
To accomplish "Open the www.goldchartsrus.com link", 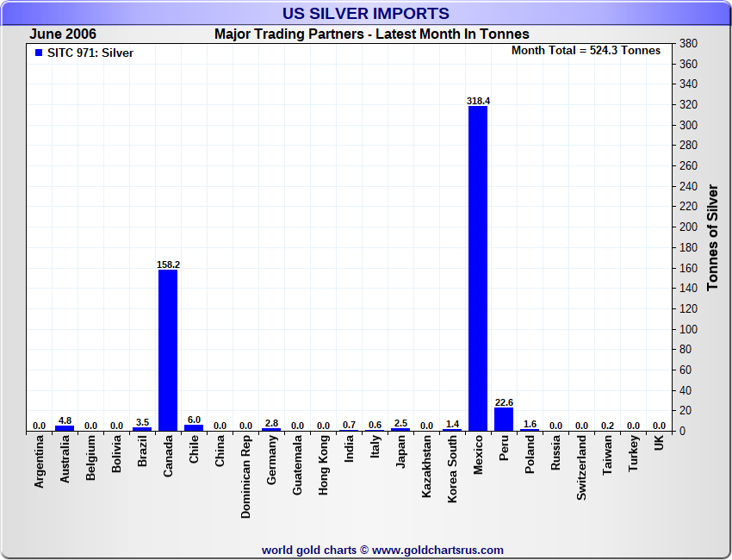I will pos(437,551).
